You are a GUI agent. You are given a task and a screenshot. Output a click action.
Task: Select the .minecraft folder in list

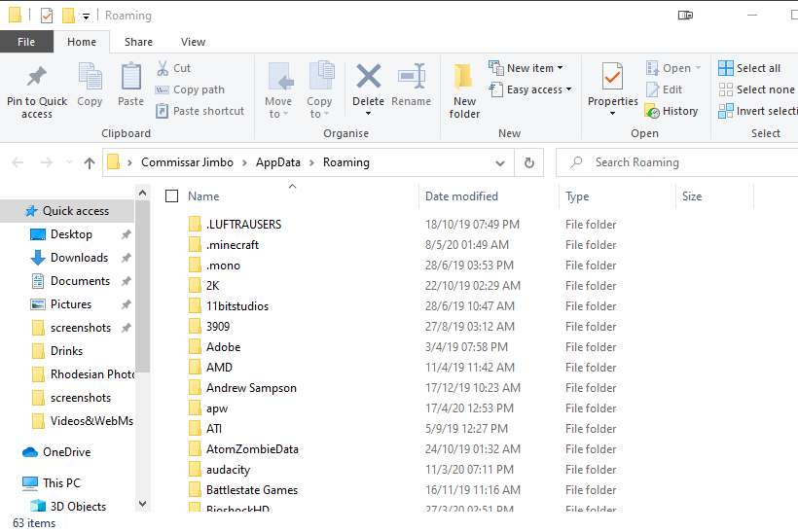coord(233,245)
